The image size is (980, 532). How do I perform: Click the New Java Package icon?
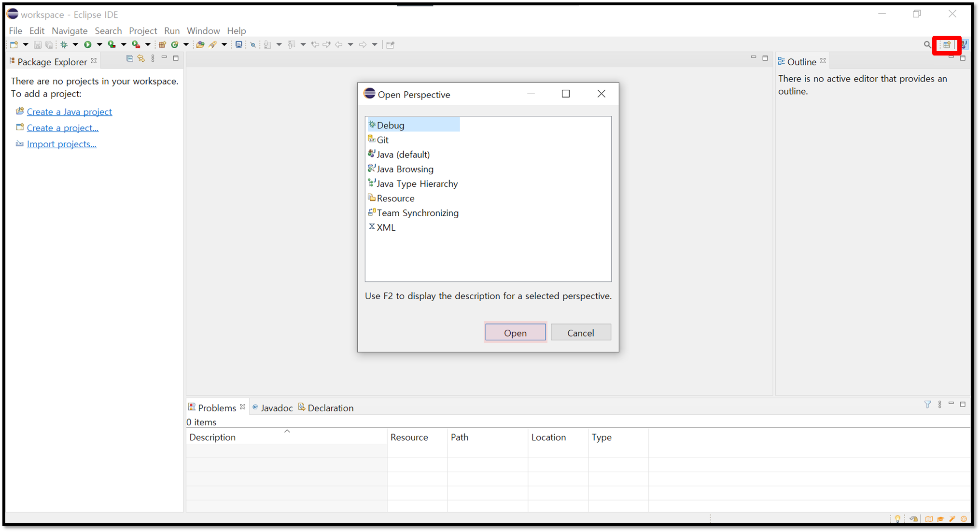pyautogui.click(x=162, y=44)
